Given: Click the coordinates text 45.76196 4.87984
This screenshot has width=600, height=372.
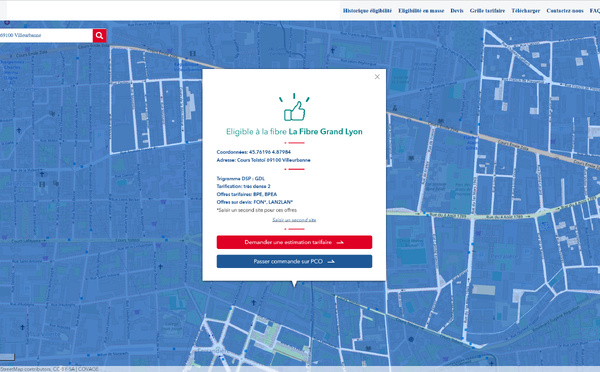Looking at the screenshot, I should click(269, 152).
